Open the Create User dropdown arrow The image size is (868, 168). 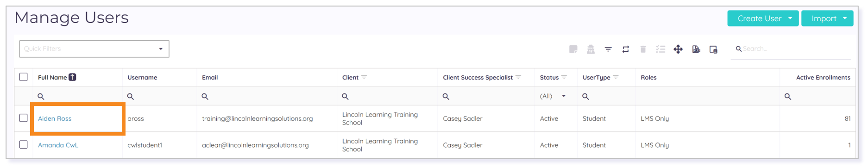pos(790,18)
